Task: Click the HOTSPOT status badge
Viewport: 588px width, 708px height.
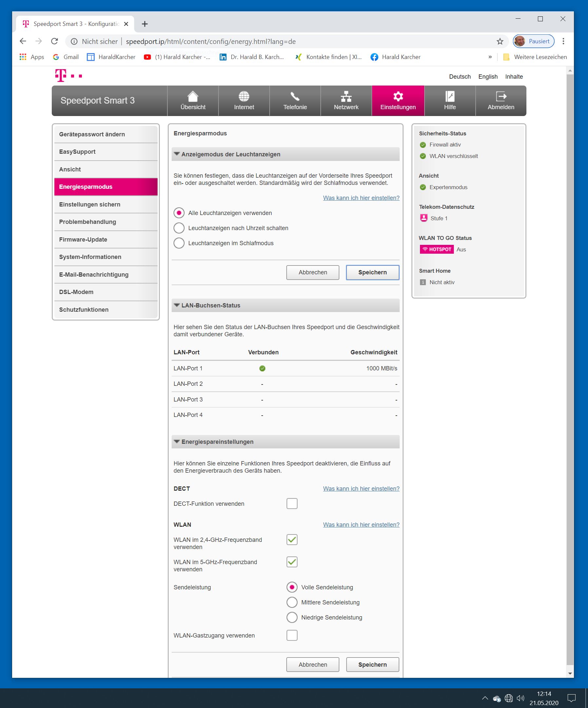Action: 437,249
